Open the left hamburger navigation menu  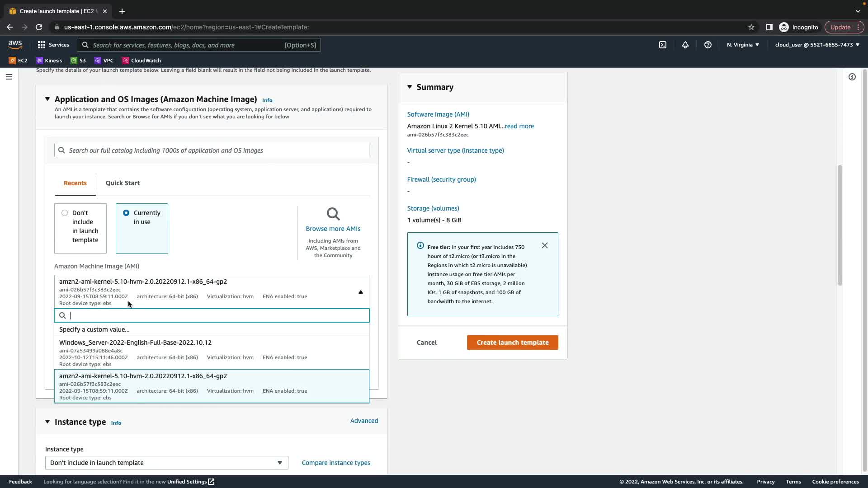pyautogui.click(x=9, y=77)
